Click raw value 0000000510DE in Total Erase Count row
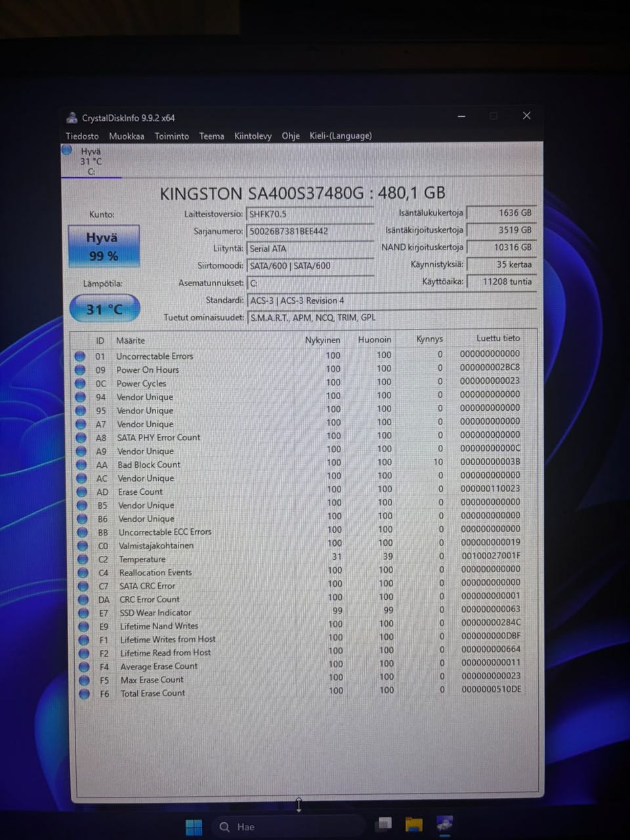Screen dimensions: 630x840 point(492,689)
